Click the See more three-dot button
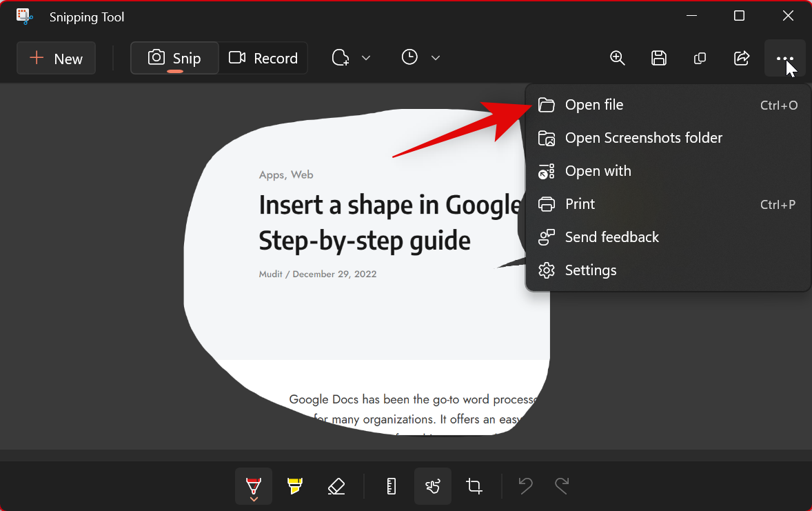 coord(785,58)
